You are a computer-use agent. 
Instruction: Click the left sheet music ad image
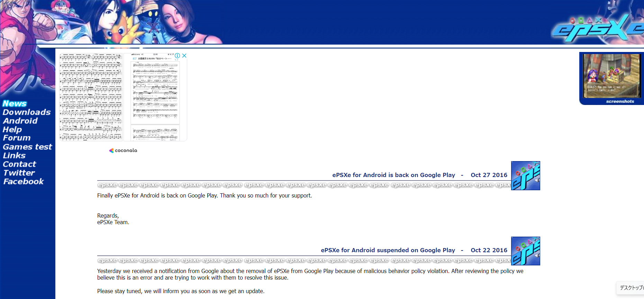coord(91,97)
